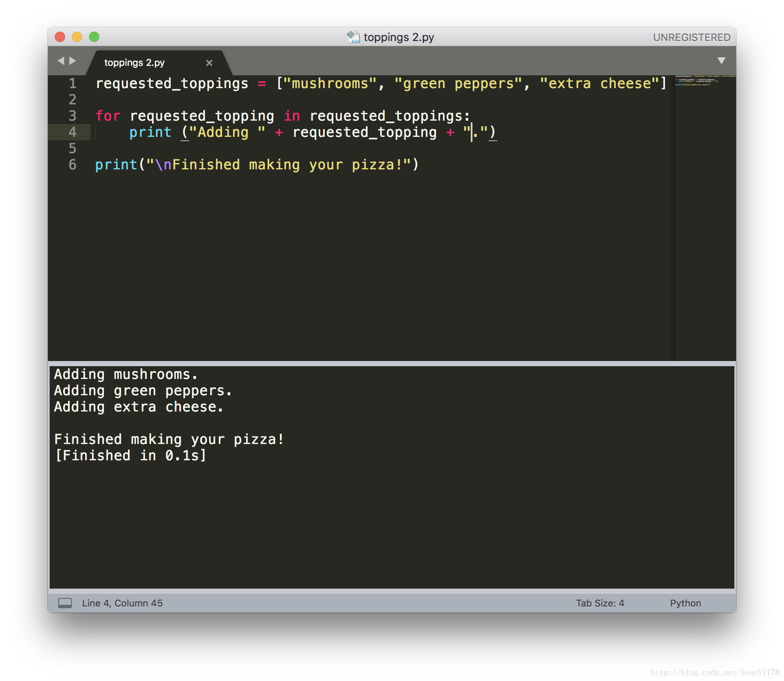Select the toppings 2.py tab

click(x=134, y=62)
